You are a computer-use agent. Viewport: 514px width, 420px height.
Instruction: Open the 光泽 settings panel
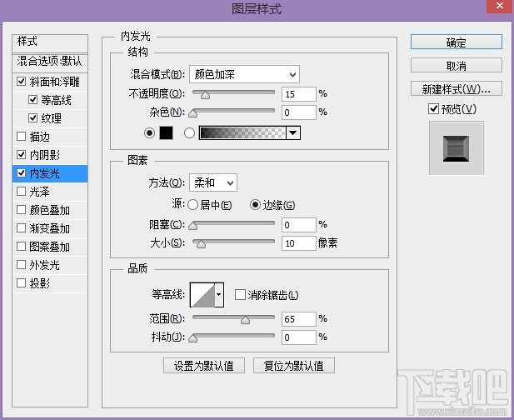click(39, 192)
